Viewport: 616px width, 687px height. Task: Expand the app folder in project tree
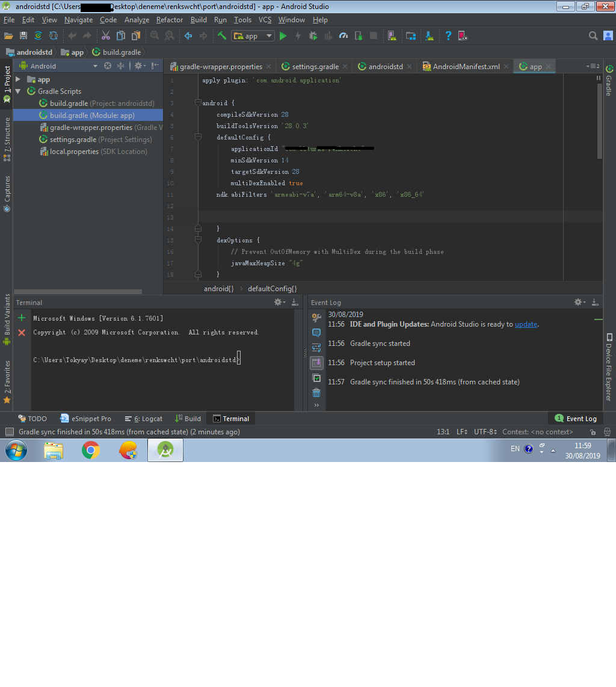(18, 79)
